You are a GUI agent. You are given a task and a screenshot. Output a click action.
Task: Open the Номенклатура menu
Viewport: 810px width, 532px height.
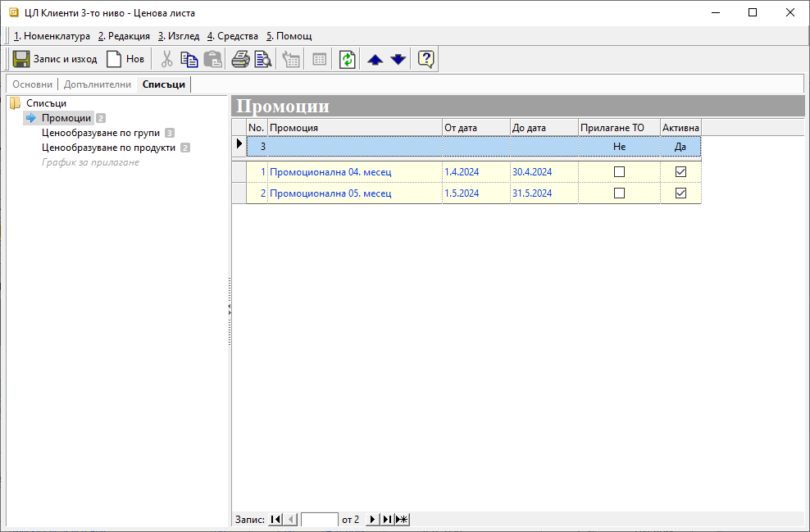click(x=52, y=36)
